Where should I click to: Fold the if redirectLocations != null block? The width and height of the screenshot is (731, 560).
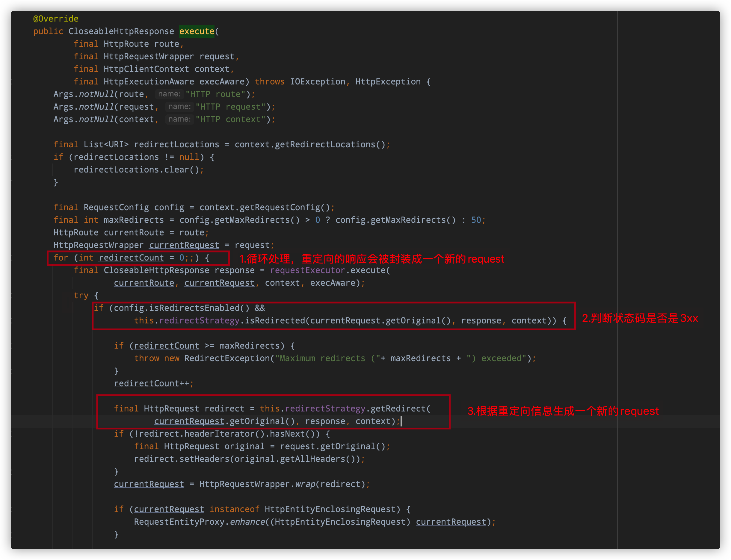click(x=12, y=157)
